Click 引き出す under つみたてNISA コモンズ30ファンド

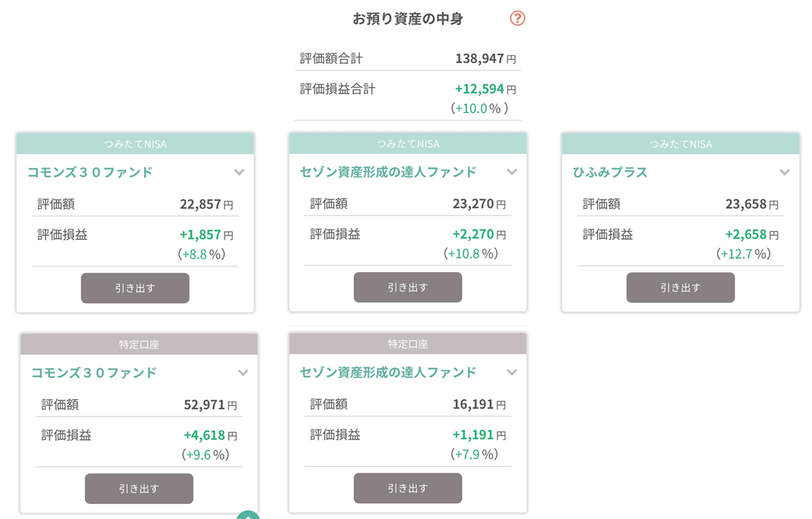(x=135, y=288)
